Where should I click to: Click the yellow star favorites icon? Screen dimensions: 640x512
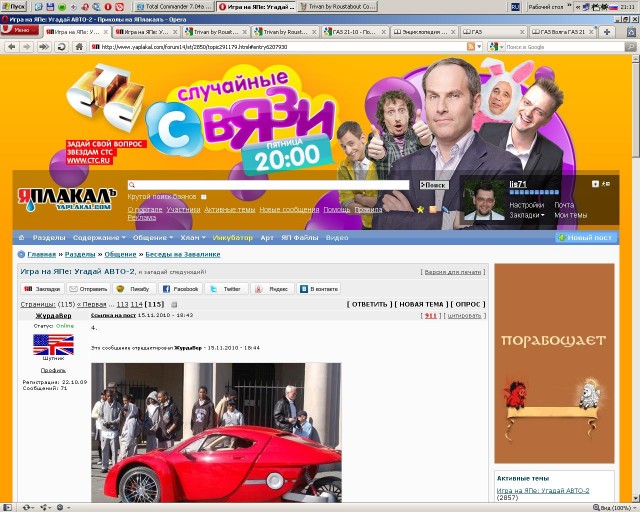420,209
